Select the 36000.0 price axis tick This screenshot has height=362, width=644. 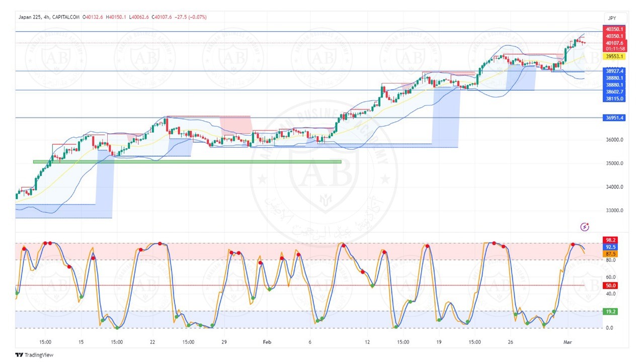(x=614, y=140)
